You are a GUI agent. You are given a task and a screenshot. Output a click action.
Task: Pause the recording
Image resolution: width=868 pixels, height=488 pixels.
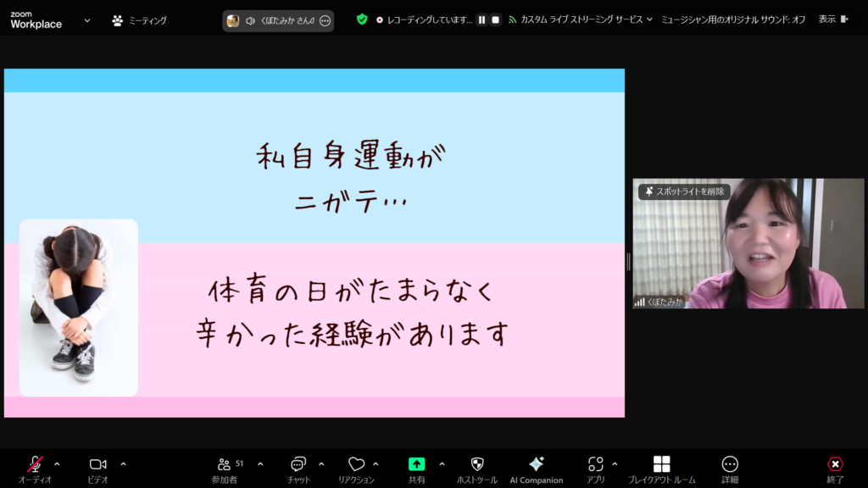[481, 19]
